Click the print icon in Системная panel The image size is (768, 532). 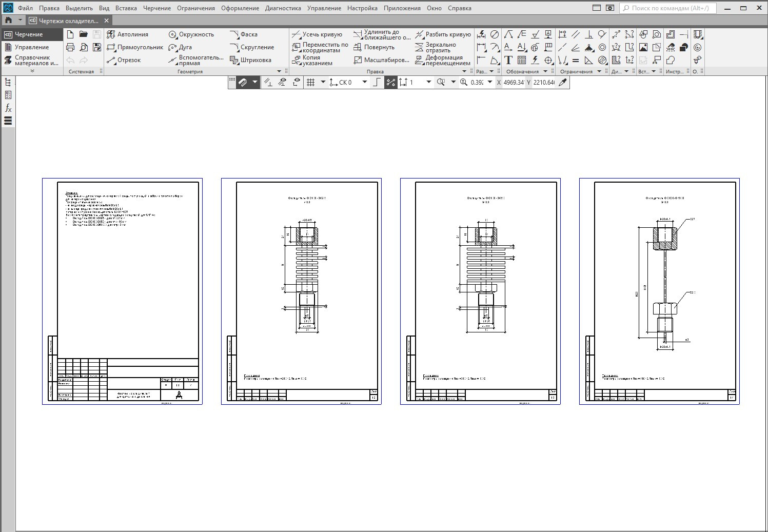(70, 47)
